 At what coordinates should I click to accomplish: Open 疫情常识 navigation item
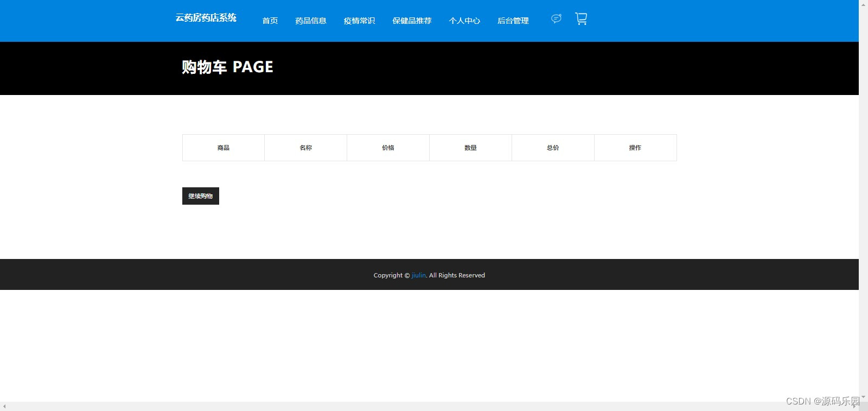359,21
